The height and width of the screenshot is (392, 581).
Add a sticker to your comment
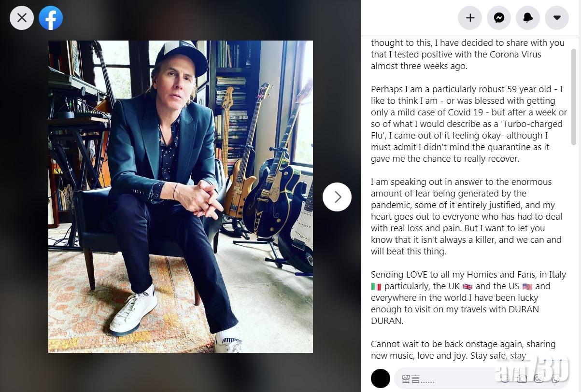[555, 378]
